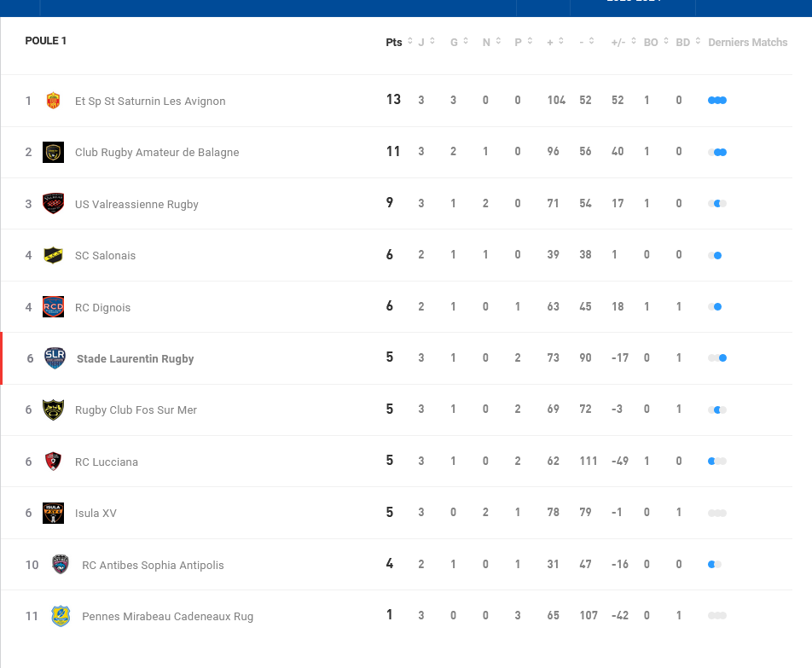Click the sort arrows beside the BO column
This screenshot has height=668, width=812.
coord(665,42)
